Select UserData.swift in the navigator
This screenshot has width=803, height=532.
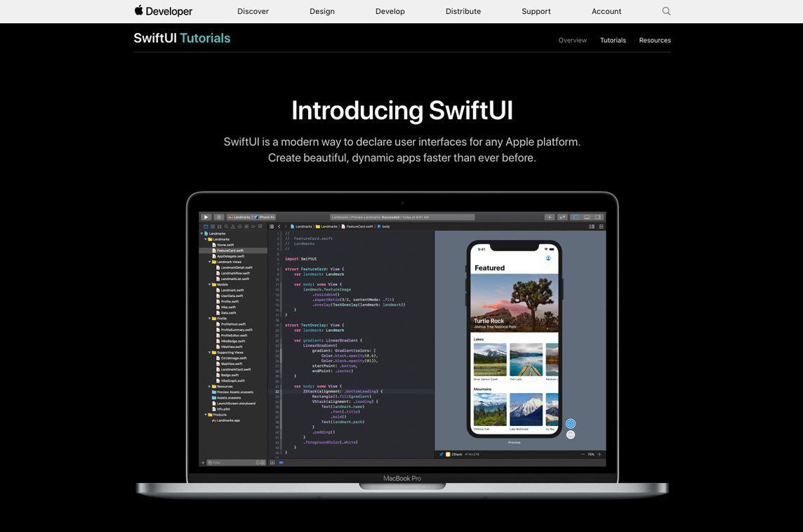230,295
